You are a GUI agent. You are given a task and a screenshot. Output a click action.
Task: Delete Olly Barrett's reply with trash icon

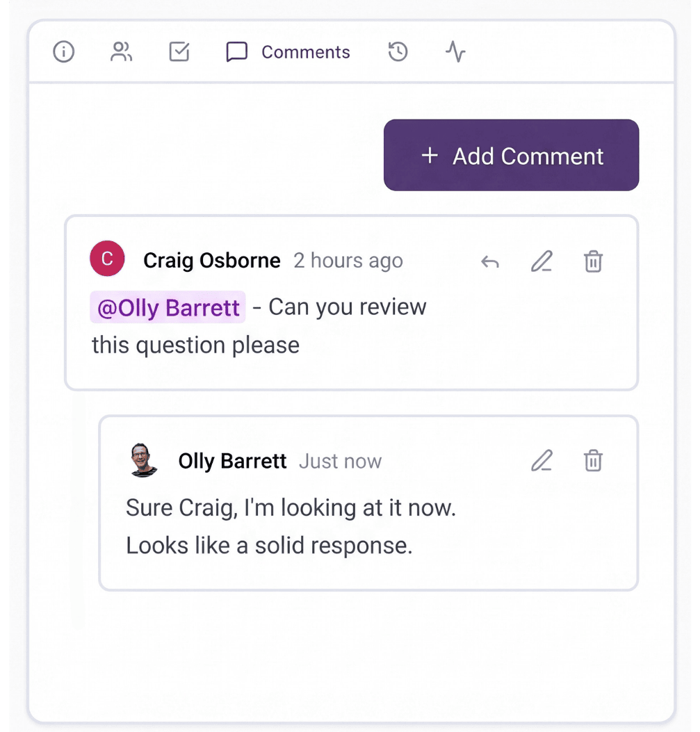tap(593, 461)
